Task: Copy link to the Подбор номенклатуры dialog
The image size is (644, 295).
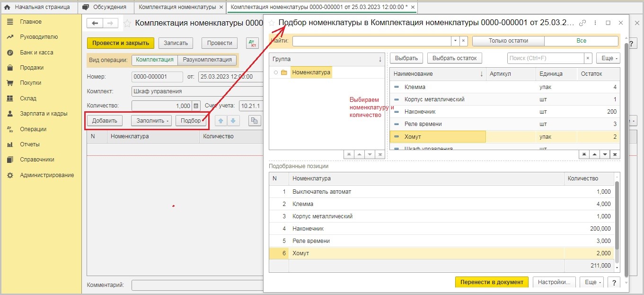Action: (583, 23)
